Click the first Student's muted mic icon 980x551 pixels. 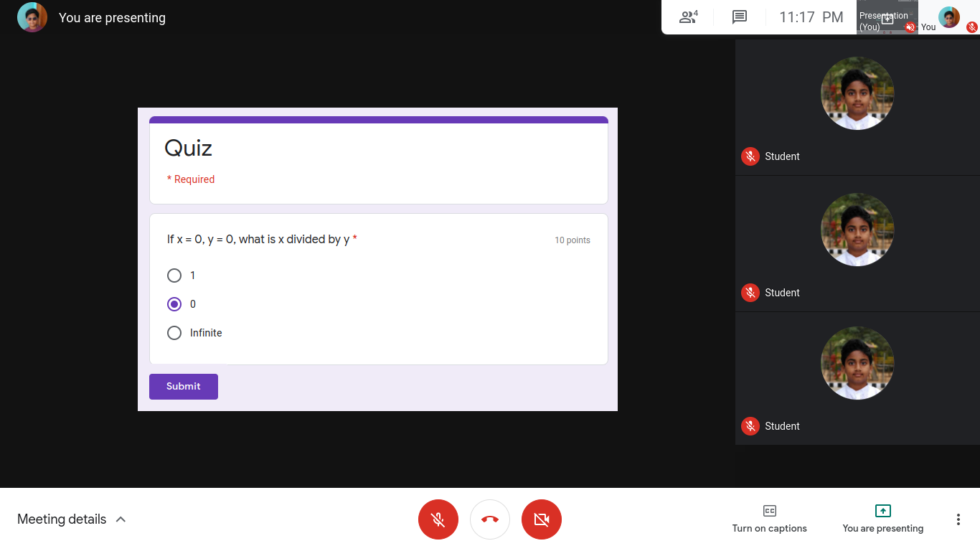pos(750,156)
